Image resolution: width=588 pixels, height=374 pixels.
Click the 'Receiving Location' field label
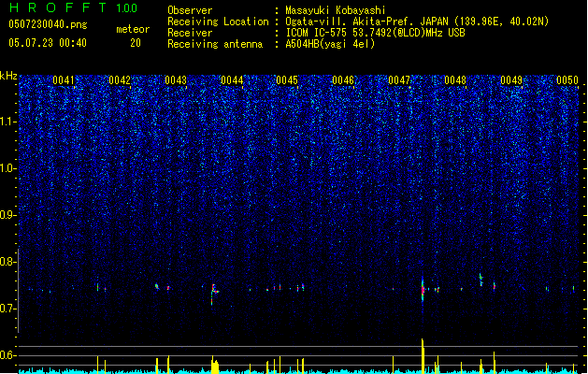coord(218,22)
